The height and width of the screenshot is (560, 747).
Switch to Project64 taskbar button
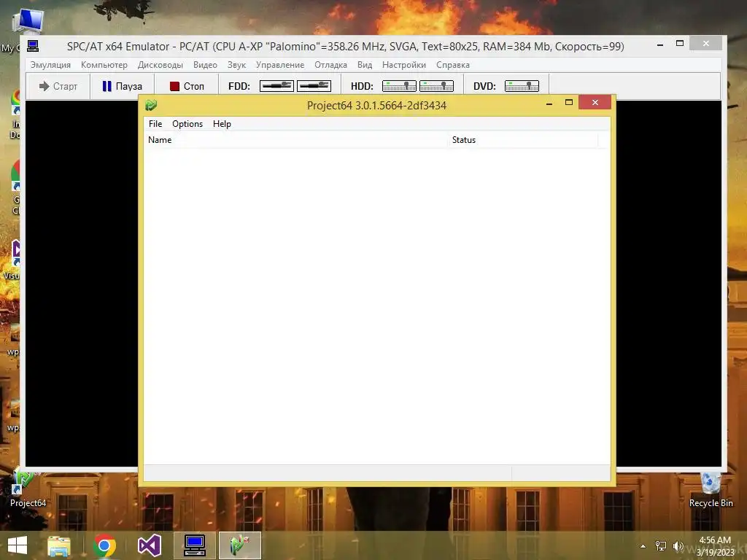tap(239, 545)
